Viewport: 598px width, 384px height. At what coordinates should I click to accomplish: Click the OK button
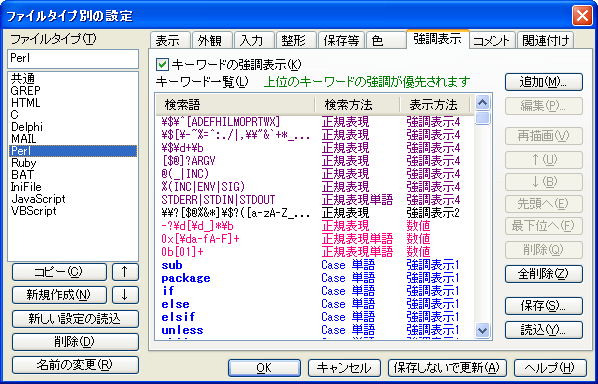[x=264, y=368]
